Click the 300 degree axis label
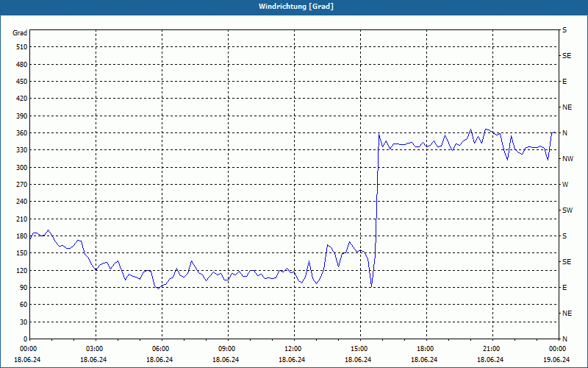The image size is (588, 368). point(22,168)
